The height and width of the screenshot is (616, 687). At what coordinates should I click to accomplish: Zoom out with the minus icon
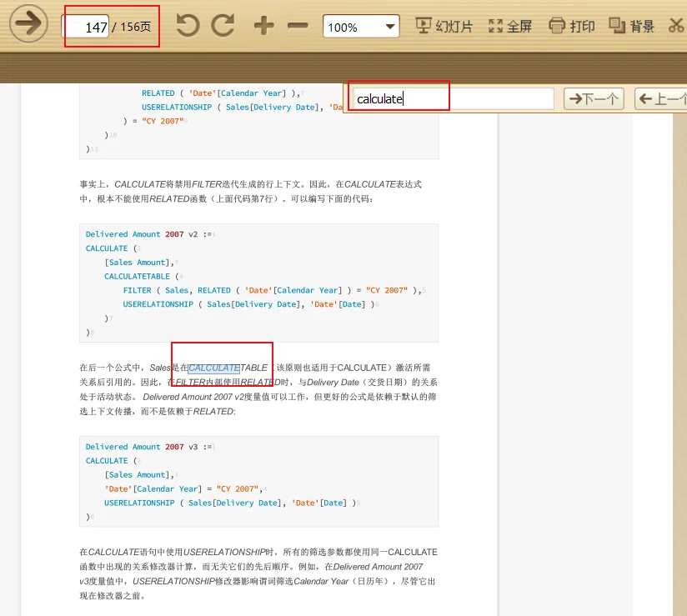pyautogui.click(x=298, y=25)
